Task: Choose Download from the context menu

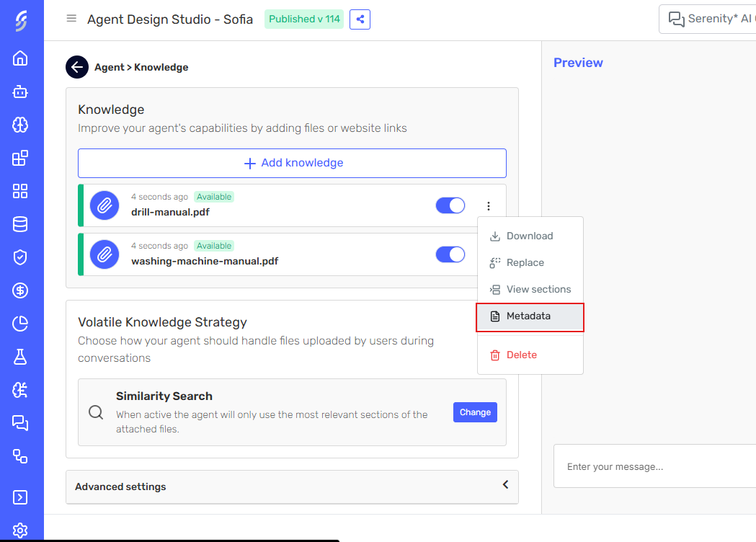Action: click(x=530, y=236)
